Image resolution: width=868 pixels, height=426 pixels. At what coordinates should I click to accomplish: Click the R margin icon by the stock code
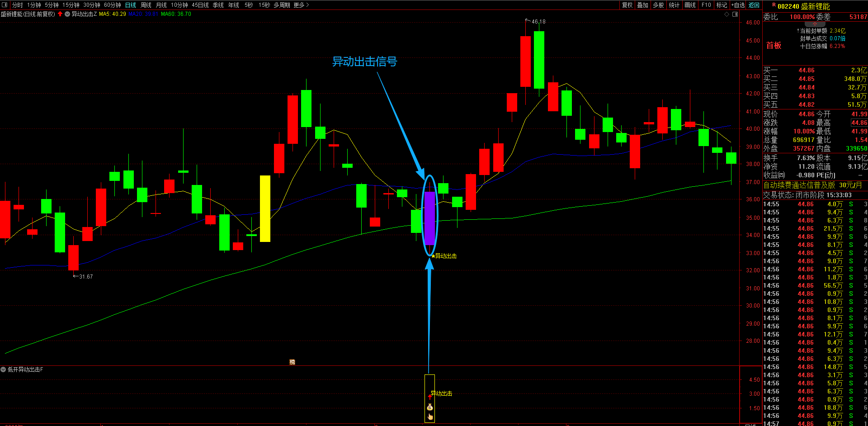coord(774,5)
